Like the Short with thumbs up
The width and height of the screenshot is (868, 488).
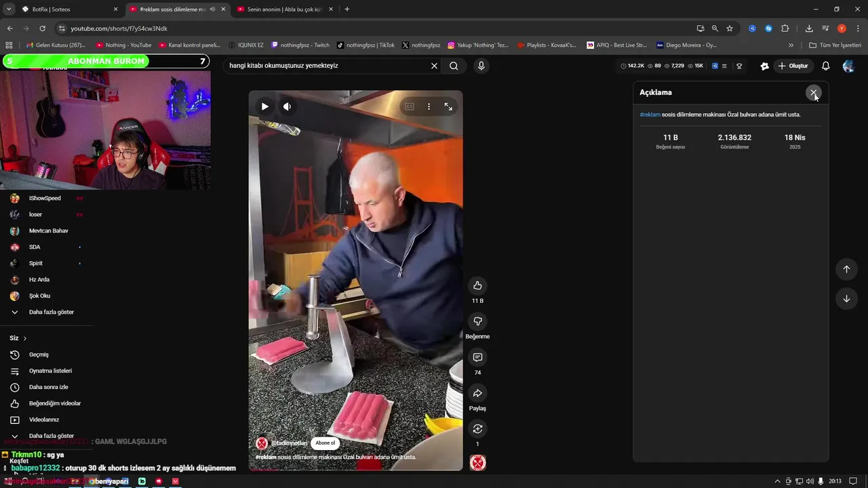(477, 285)
